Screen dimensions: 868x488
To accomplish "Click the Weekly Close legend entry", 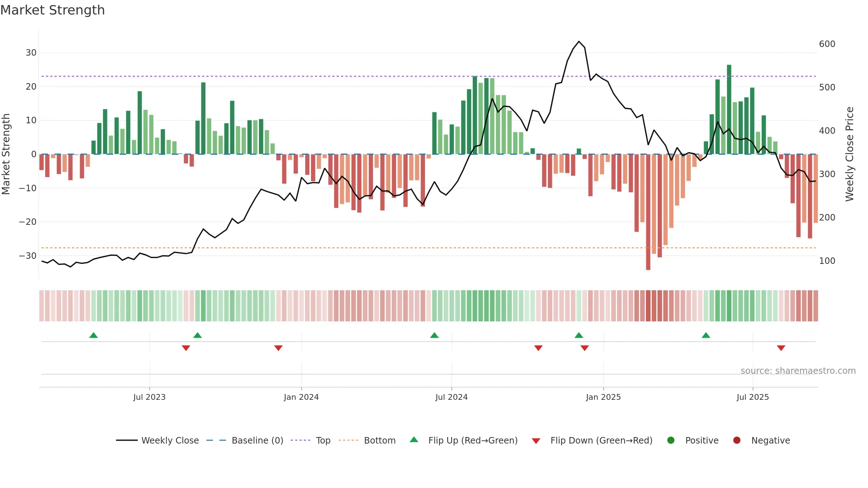I will (157, 440).
